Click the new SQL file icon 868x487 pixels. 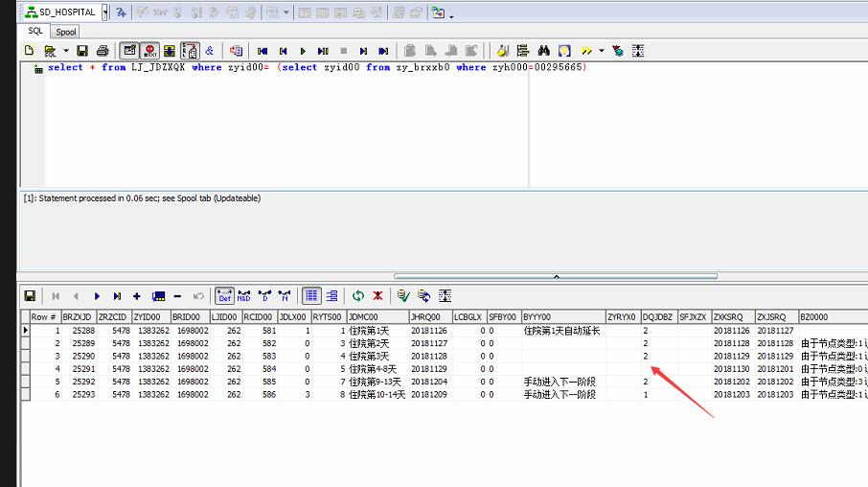click(x=30, y=51)
